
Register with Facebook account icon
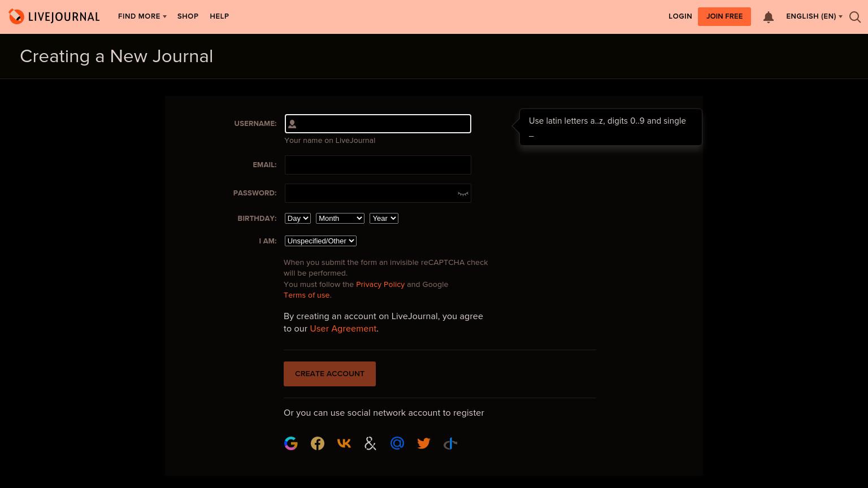click(x=318, y=443)
